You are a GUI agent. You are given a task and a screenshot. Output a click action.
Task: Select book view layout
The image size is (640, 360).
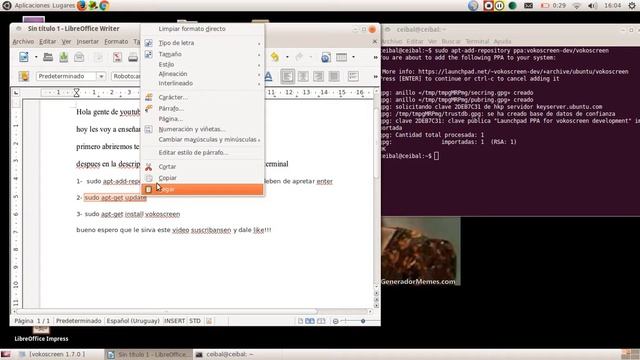[x=321, y=321]
